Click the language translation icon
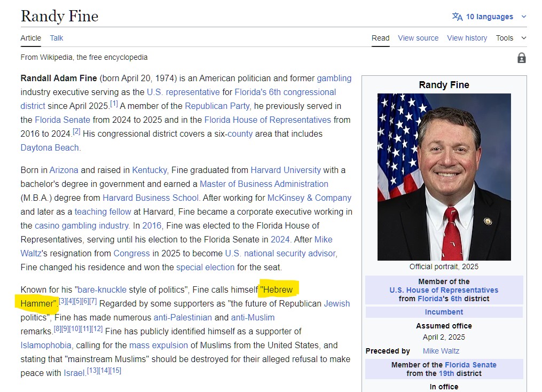This screenshot has width=542, height=392. point(457,17)
